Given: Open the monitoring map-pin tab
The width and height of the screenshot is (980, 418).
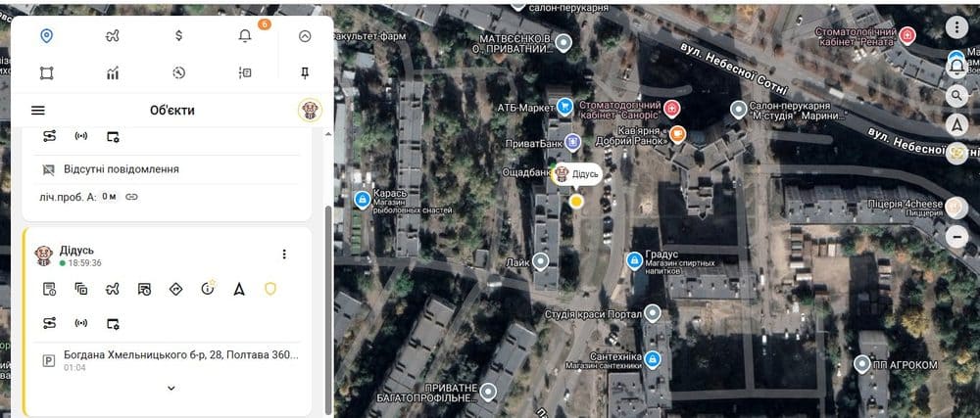Looking at the screenshot, I should (x=46, y=36).
